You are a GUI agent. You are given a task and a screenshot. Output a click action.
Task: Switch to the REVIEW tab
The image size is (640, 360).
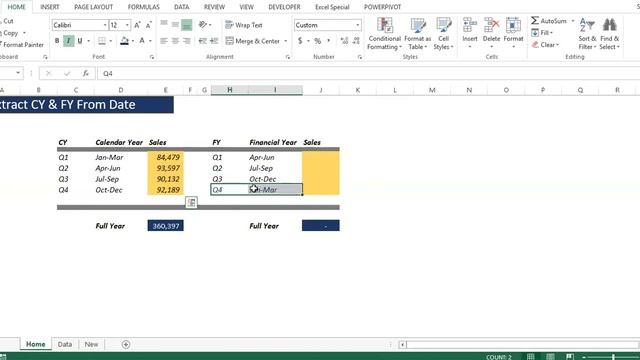click(214, 7)
